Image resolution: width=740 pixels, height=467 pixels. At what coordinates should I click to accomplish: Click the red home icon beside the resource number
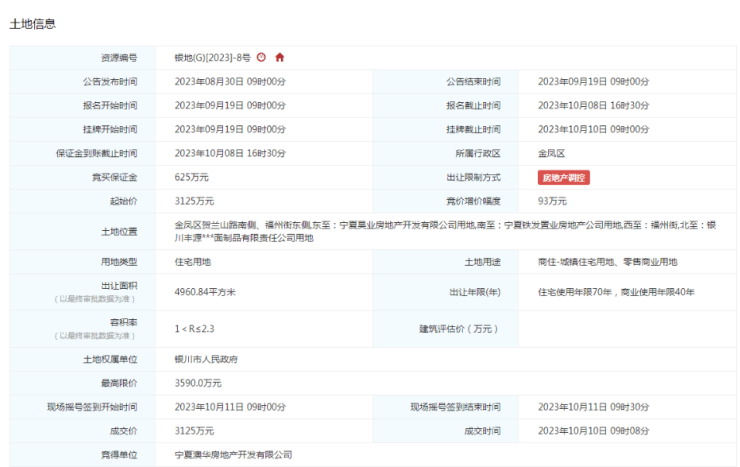[x=280, y=58]
